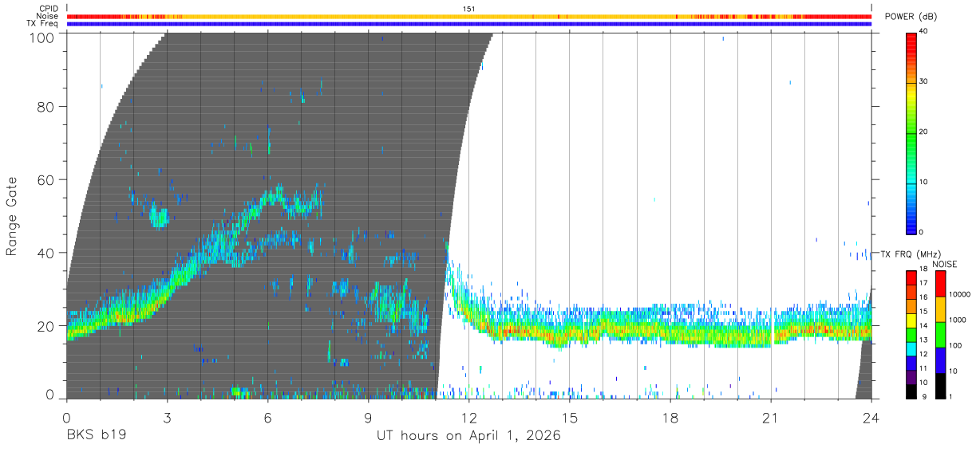980x452 pixels.
Task: Click the TX FRQ (MHz) legend title
Action: click(911, 254)
